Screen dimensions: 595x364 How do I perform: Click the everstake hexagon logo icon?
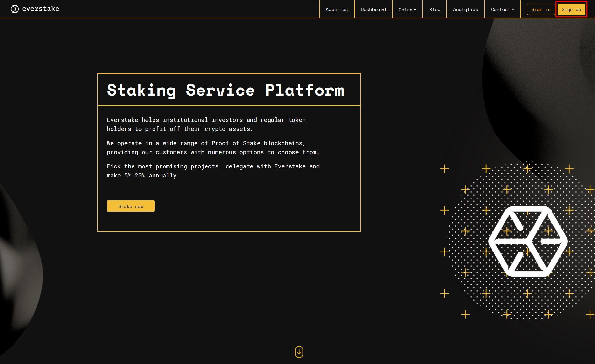pyautogui.click(x=15, y=9)
